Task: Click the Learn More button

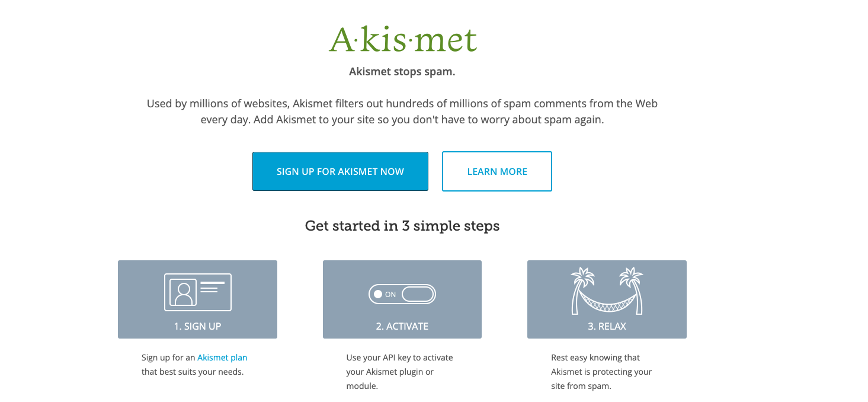Action: (497, 171)
